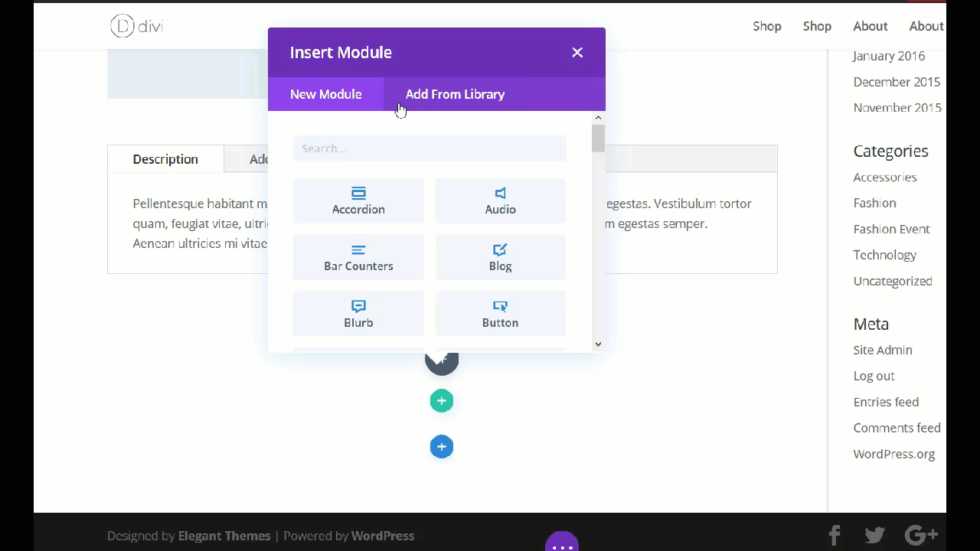Close the Insert Module dialog
Screen dimensions: 980x551
[577, 52]
